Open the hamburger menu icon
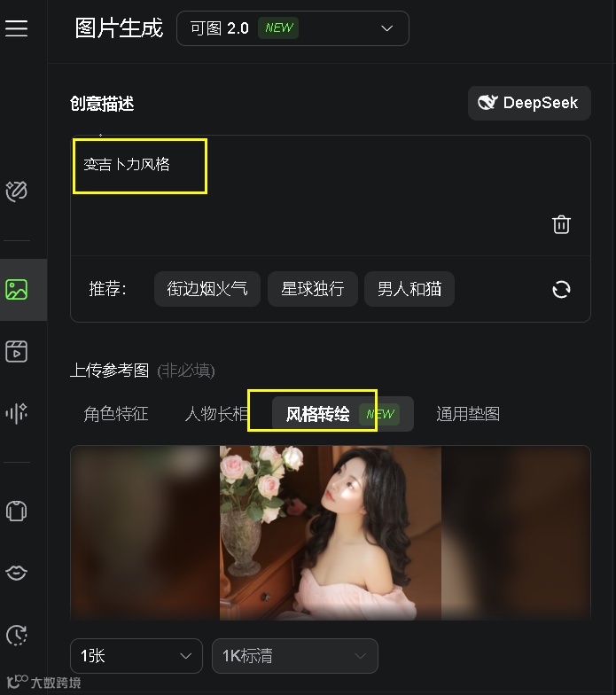Screen dimensions: 616x695 click(16, 28)
